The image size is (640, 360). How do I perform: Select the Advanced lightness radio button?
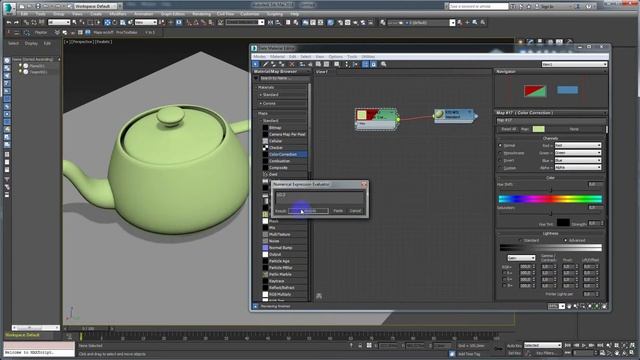click(x=565, y=240)
